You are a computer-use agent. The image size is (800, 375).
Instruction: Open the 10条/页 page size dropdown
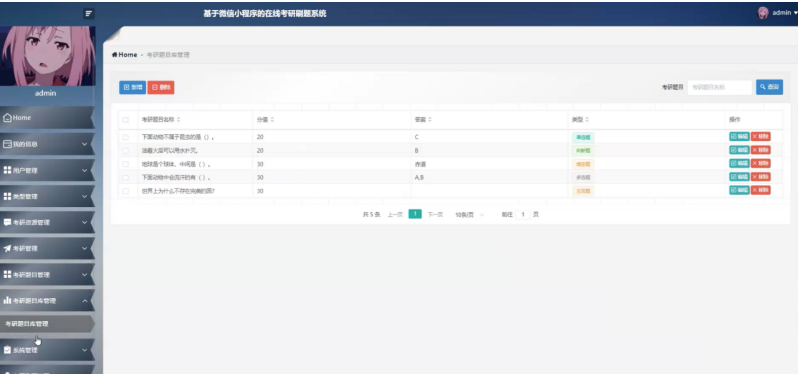pyautogui.click(x=470, y=215)
